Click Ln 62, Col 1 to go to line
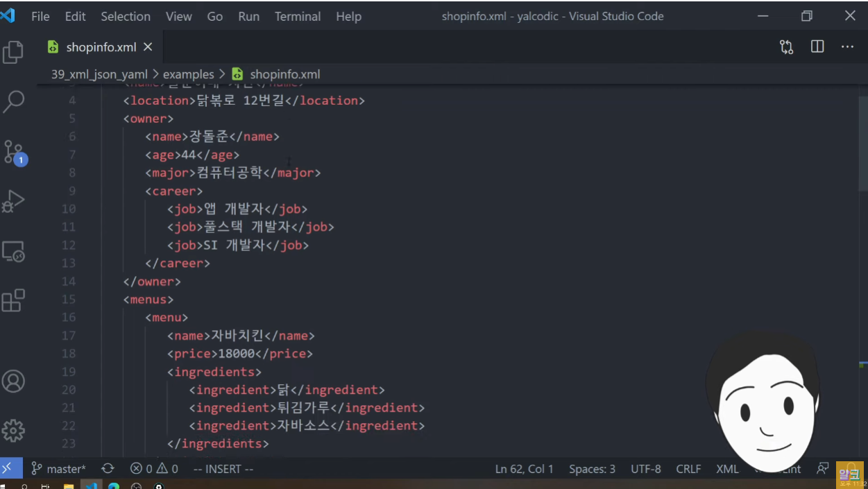The height and width of the screenshot is (489, 868). [x=524, y=468]
